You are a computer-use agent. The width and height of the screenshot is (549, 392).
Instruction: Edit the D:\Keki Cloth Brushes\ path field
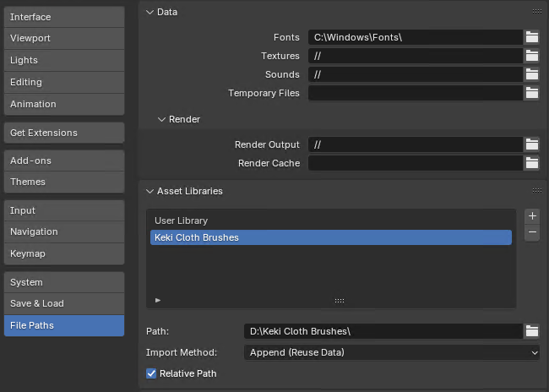(x=383, y=331)
